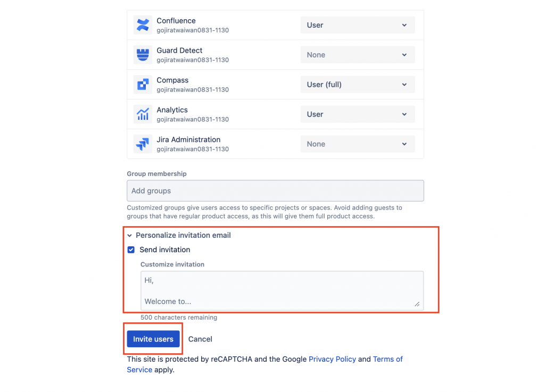Click the Analytics chart icon

pos(143,114)
